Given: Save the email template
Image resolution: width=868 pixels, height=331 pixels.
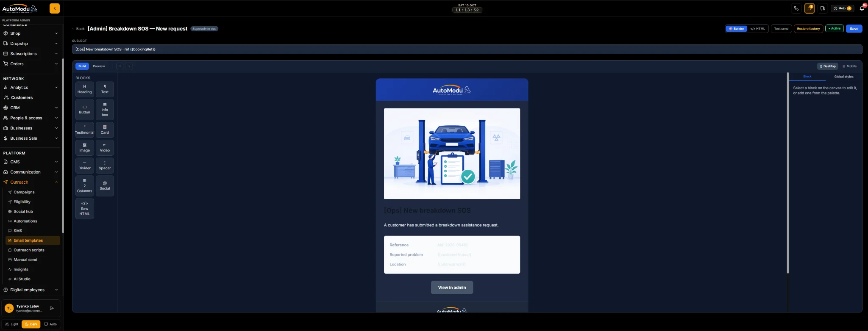Looking at the screenshot, I should pos(854,29).
